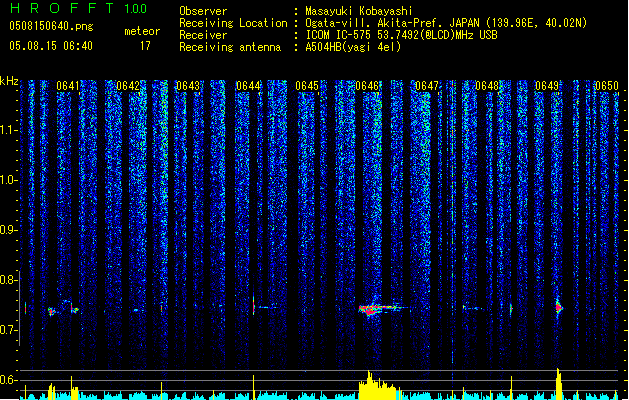Click the 'Receiving antenna' field label

point(230,47)
